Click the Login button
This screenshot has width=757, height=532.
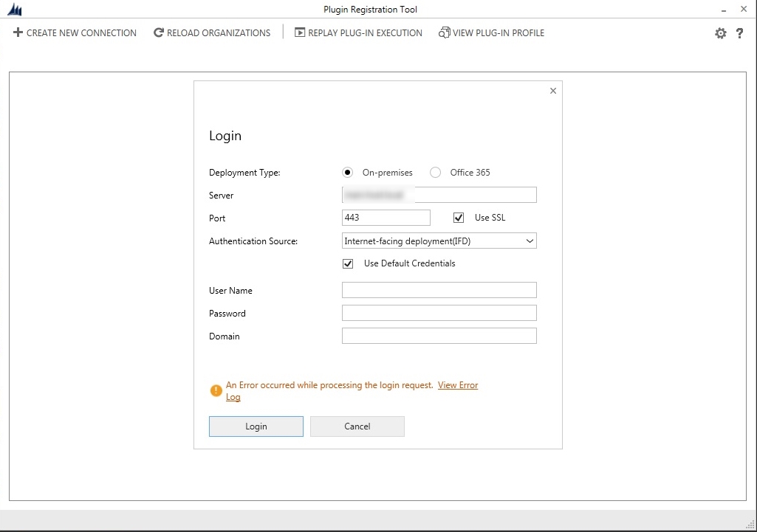256,426
